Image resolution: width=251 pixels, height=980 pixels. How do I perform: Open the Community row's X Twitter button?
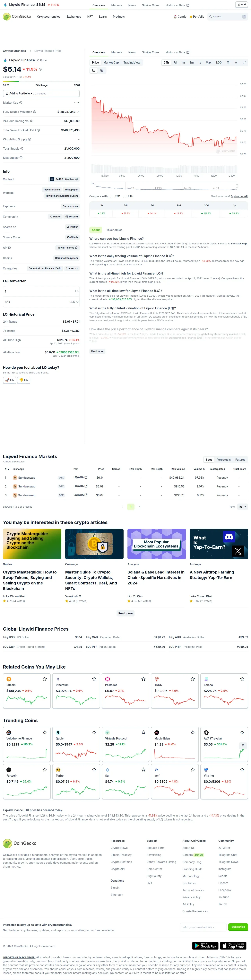[x=55, y=216]
